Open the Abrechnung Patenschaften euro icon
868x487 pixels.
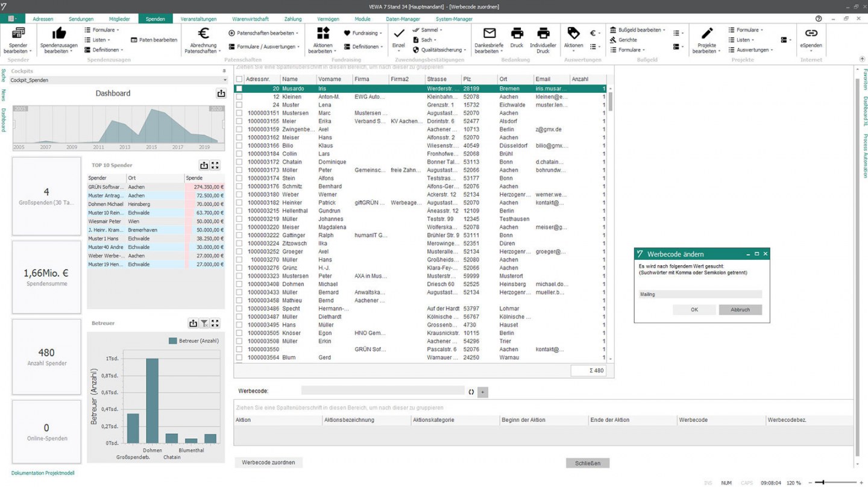pos(203,34)
